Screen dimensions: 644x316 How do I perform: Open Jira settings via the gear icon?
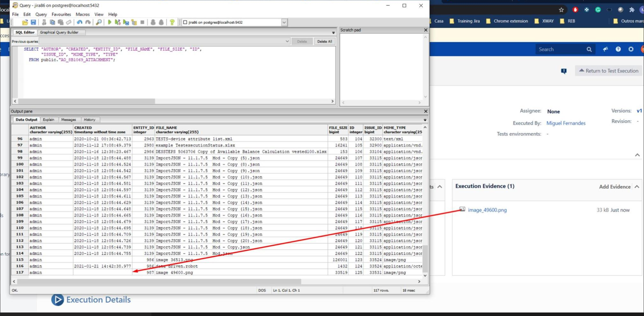click(631, 49)
